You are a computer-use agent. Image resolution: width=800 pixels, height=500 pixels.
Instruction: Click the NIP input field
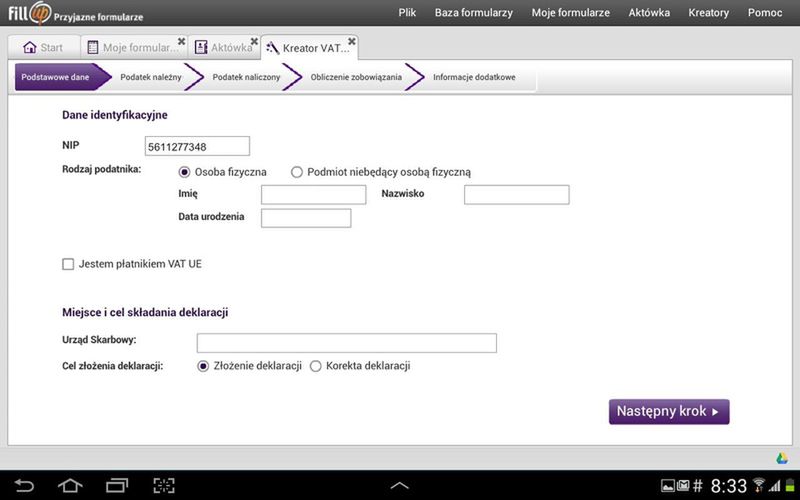click(197, 146)
